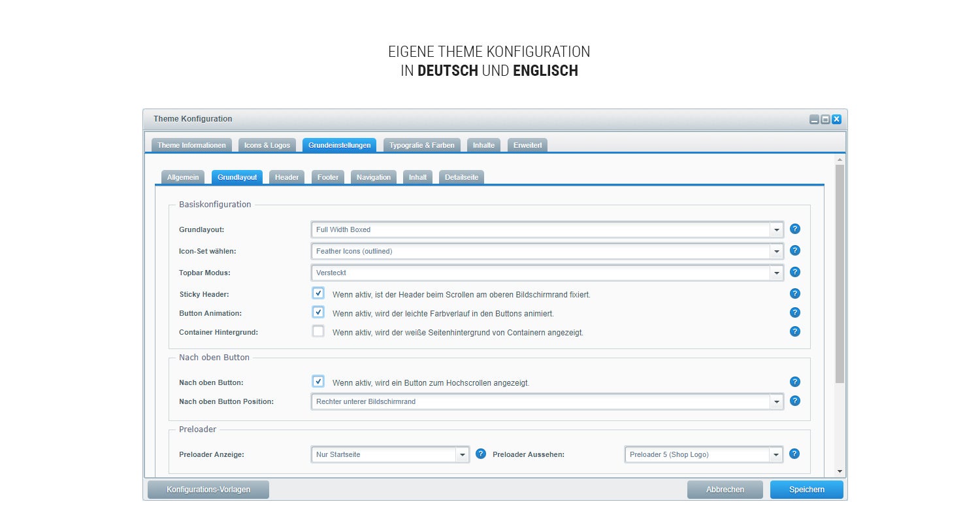
Task: Click the Versteckt field
Action: [541, 273]
